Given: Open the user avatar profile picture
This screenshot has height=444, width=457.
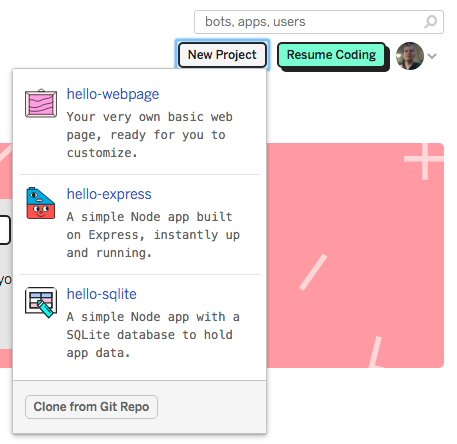Looking at the screenshot, I should 410,56.
